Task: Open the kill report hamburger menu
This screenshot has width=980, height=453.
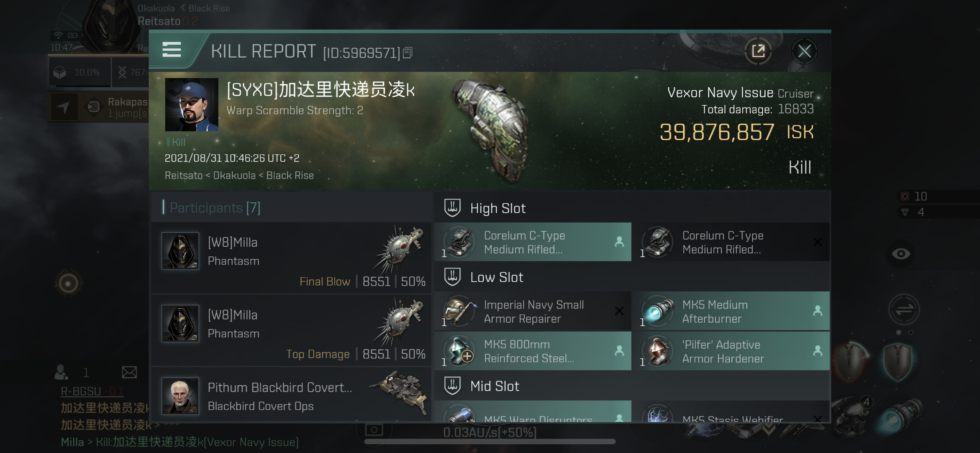Action: [x=171, y=50]
